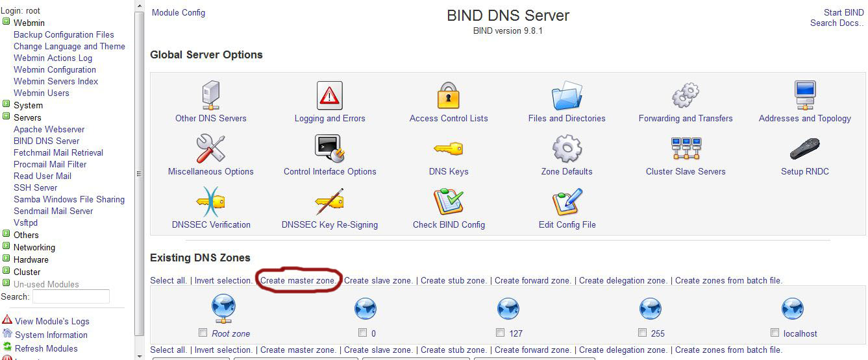Open the Access Control Lists padlock icon
Image resolution: width=868 pixels, height=360 pixels.
[449, 96]
